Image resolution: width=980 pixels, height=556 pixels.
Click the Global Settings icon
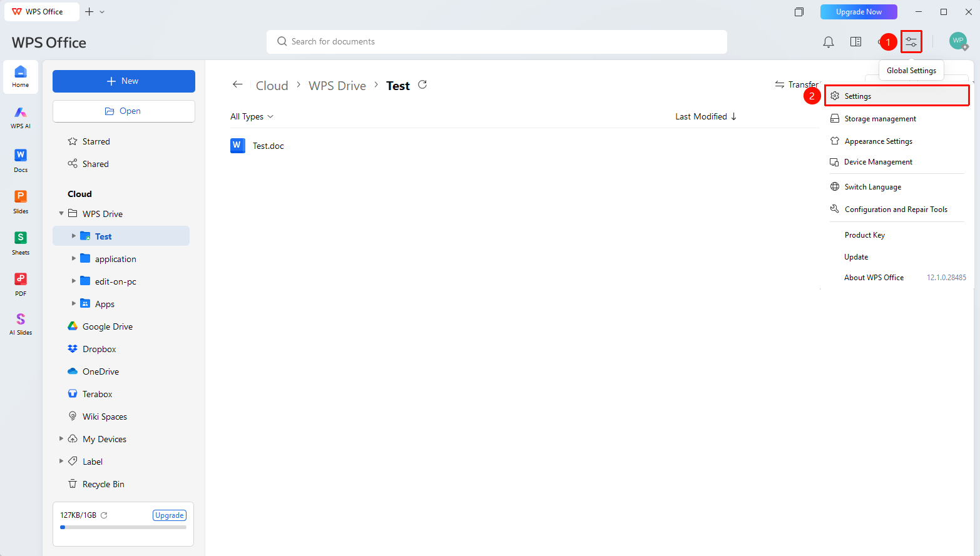[x=911, y=42]
